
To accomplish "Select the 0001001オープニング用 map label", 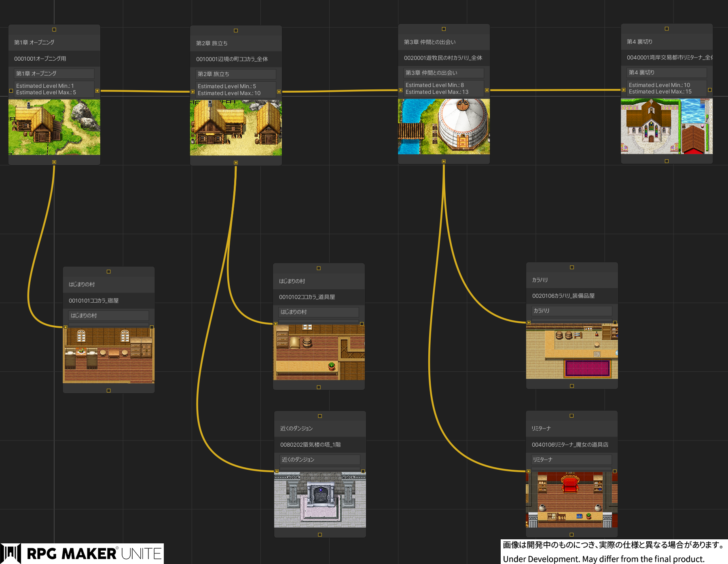I will [x=40, y=59].
